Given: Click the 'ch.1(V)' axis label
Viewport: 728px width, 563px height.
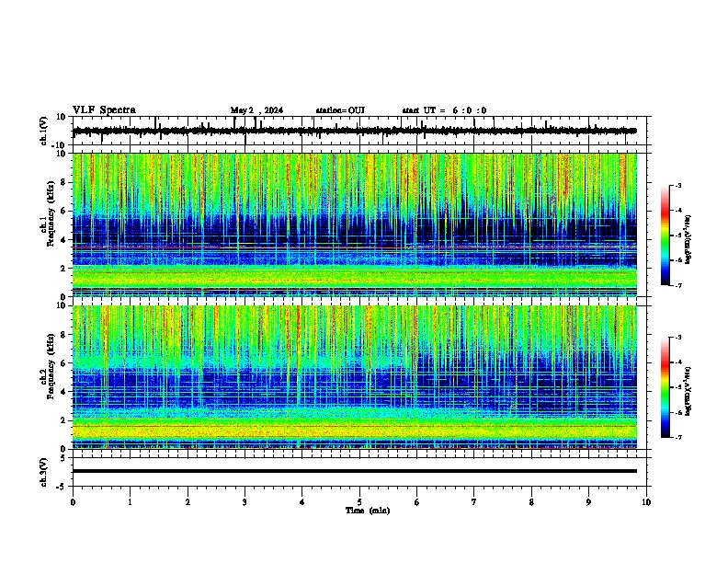Looking at the screenshot, I should tap(44, 131).
